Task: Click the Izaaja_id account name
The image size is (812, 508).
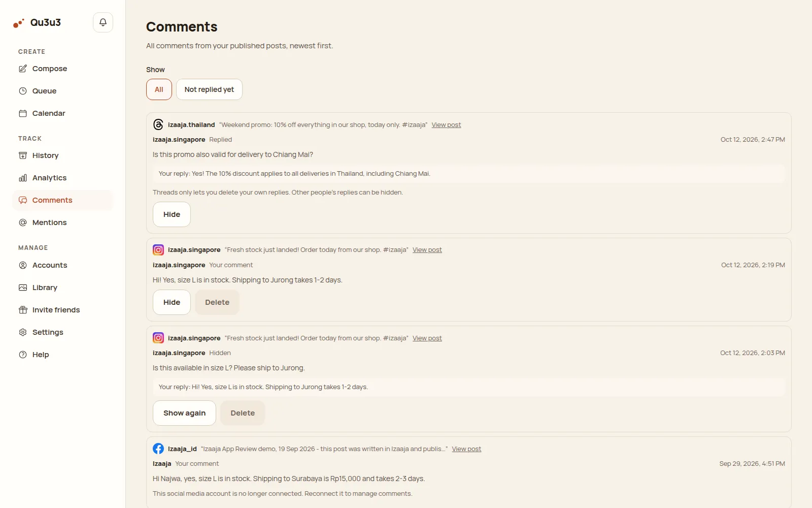Action: [x=182, y=449]
